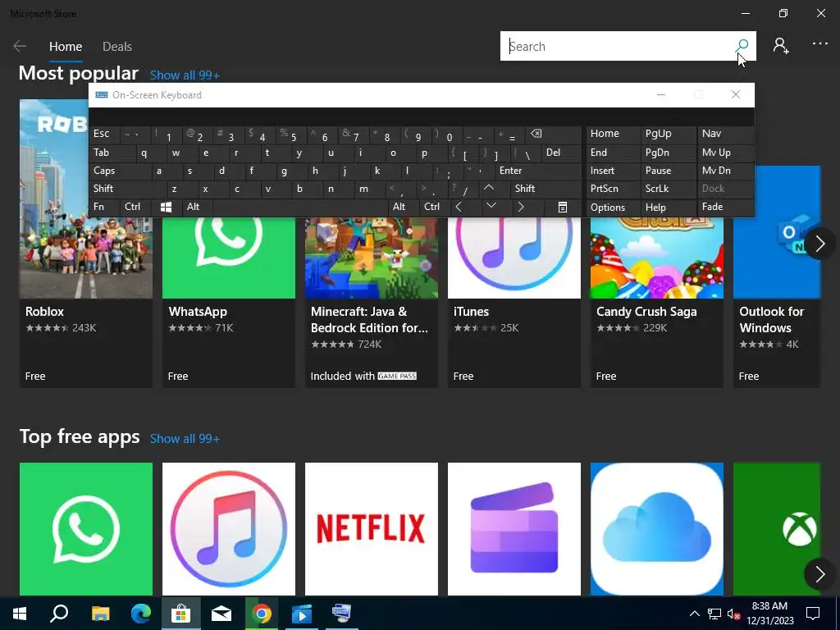
Task: Toggle the left Shift key
Action: (x=127, y=189)
